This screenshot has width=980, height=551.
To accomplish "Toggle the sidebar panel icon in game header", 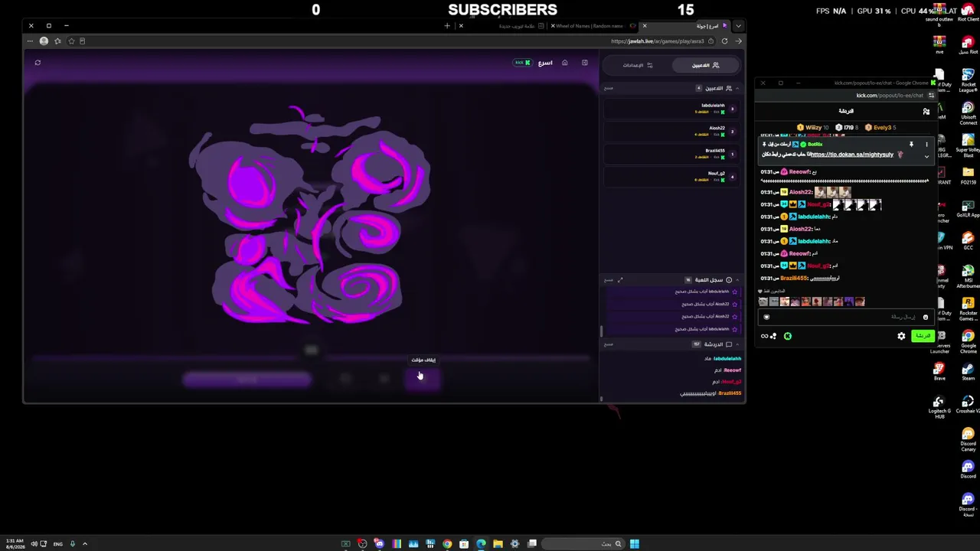I will tap(585, 63).
